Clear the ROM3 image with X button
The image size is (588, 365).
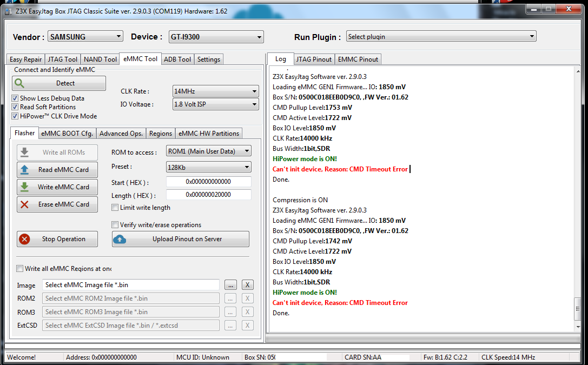(x=248, y=312)
